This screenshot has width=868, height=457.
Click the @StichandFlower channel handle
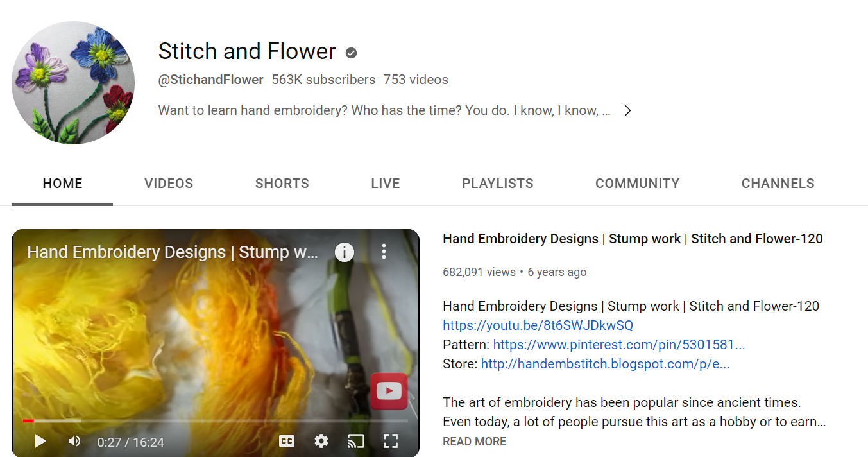pyautogui.click(x=211, y=80)
